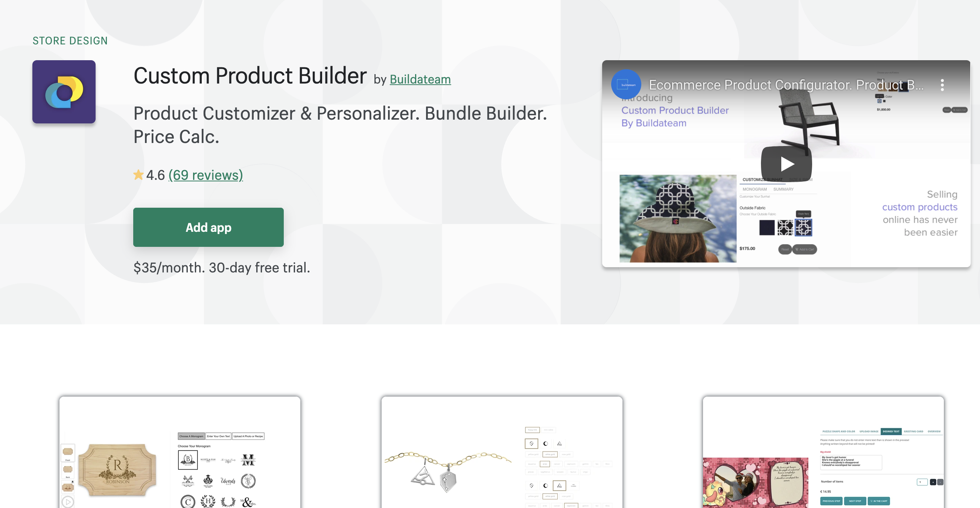Switch to the Enter Your Own Text tab
Image resolution: width=980 pixels, height=508 pixels.
click(x=218, y=436)
